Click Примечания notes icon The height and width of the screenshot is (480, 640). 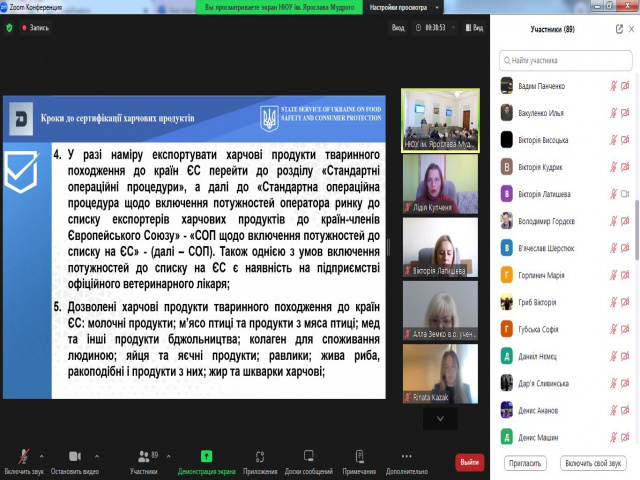point(359,456)
